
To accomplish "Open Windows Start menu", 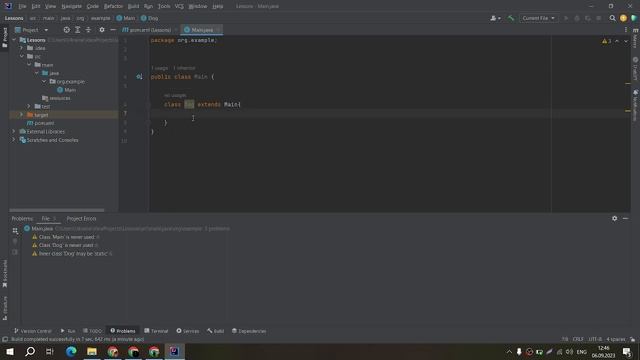I will [10, 351].
